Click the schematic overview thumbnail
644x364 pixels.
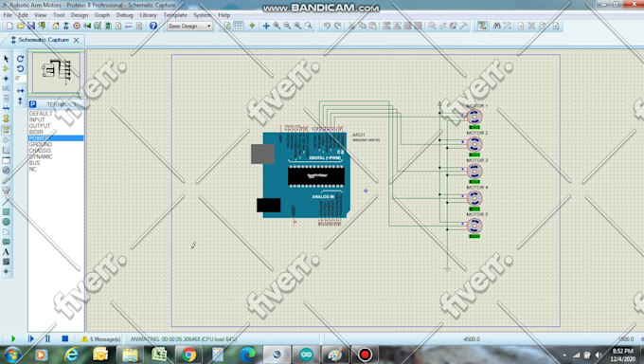[x=56, y=72]
